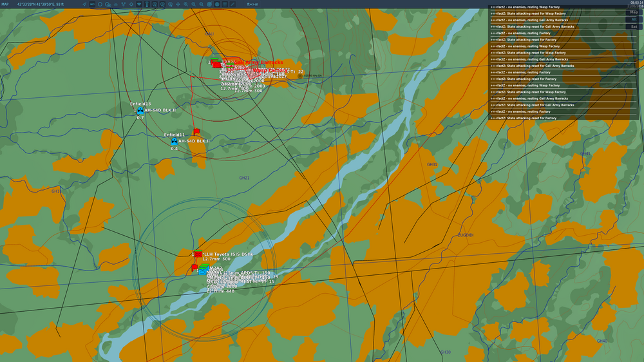Screen dimensions: 644x362
Task: Click the LLH Toyota ISIS DShk unit
Action: [x=198, y=254]
